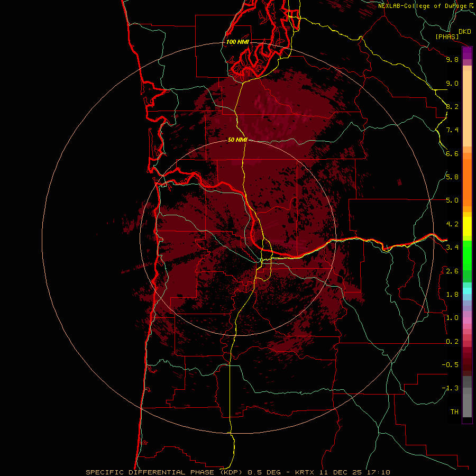Click the NEXLAB-College of DuPage credit text
476x476 pixels.
[422, 6]
